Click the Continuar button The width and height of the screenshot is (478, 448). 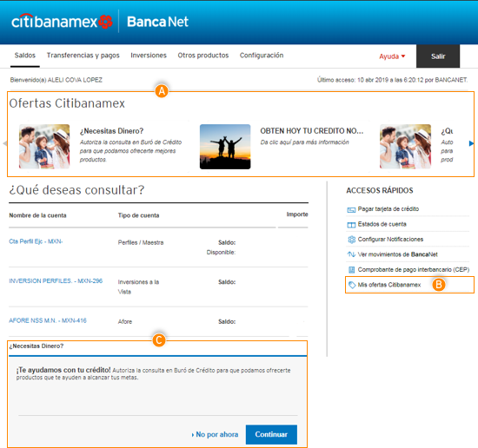[271, 434]
